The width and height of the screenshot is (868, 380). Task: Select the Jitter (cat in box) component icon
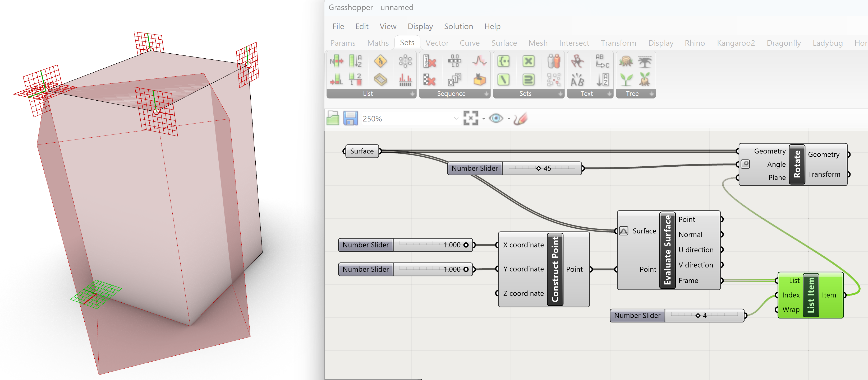[479, 80]
